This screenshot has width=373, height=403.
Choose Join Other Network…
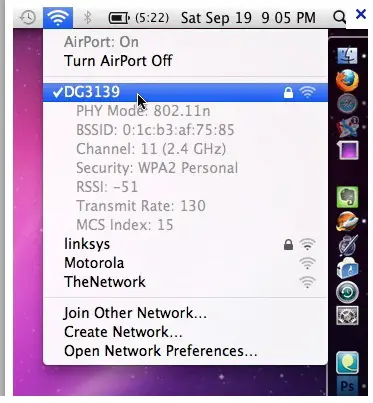click(185, 313)
